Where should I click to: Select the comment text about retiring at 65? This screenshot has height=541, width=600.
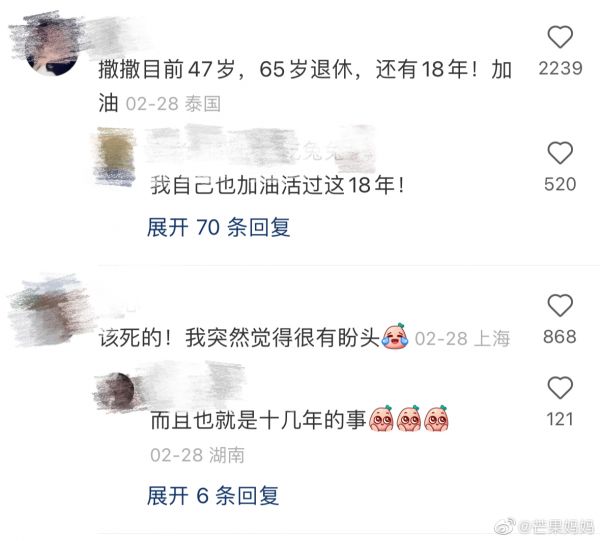coord(305,86)
